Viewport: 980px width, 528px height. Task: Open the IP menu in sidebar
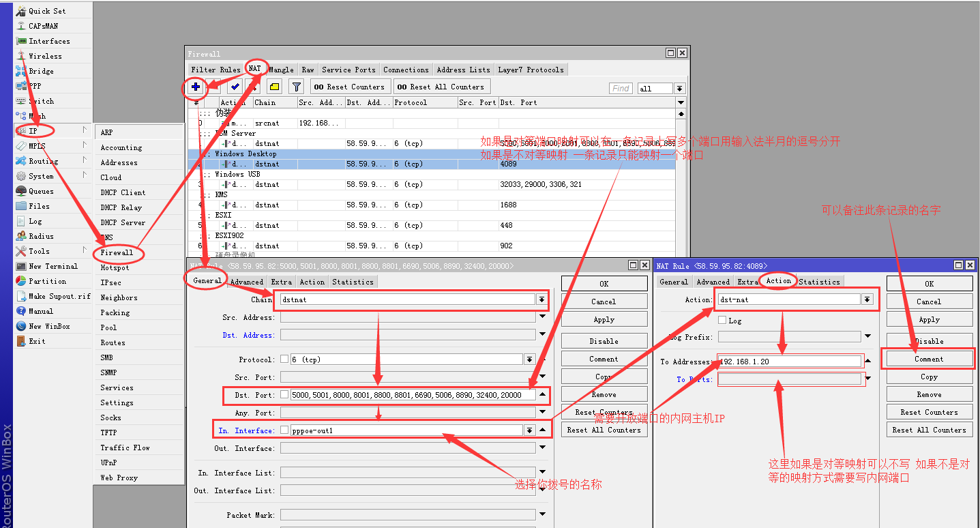tap(33, 131)
